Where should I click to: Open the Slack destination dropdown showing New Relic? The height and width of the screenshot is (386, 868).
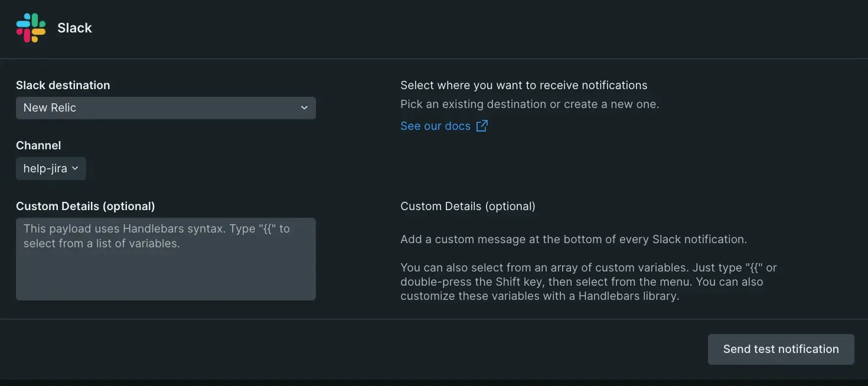[165, 108]
